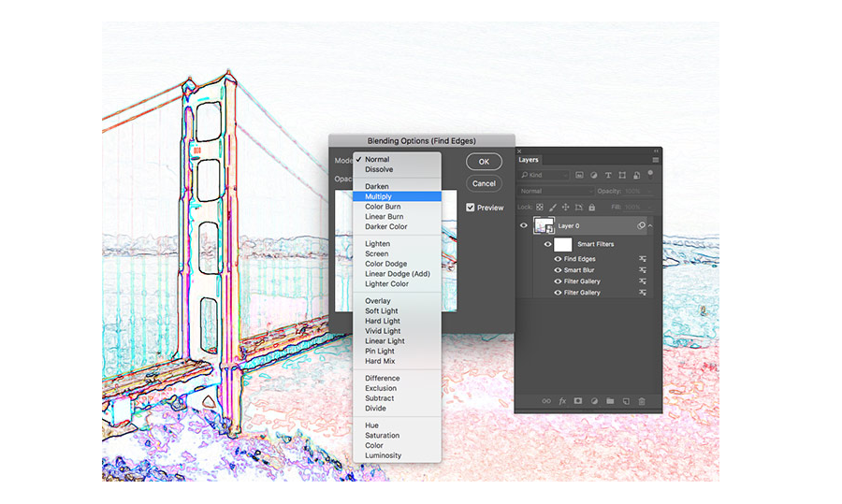Add layer mask from Layers panel footer
The width and height of the screenshot is (842, 504).
tap(578, 401)
